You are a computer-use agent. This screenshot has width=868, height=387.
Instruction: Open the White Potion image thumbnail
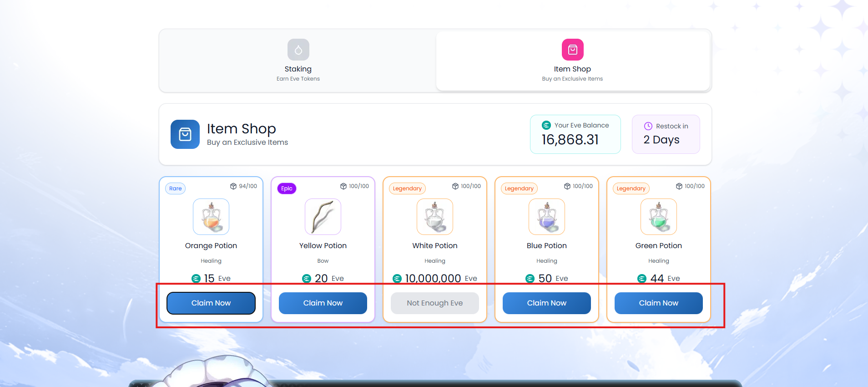tap(435, 217)
